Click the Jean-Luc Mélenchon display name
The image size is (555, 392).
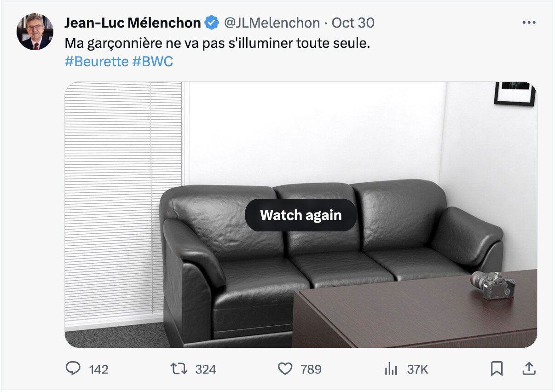point(133,23)
